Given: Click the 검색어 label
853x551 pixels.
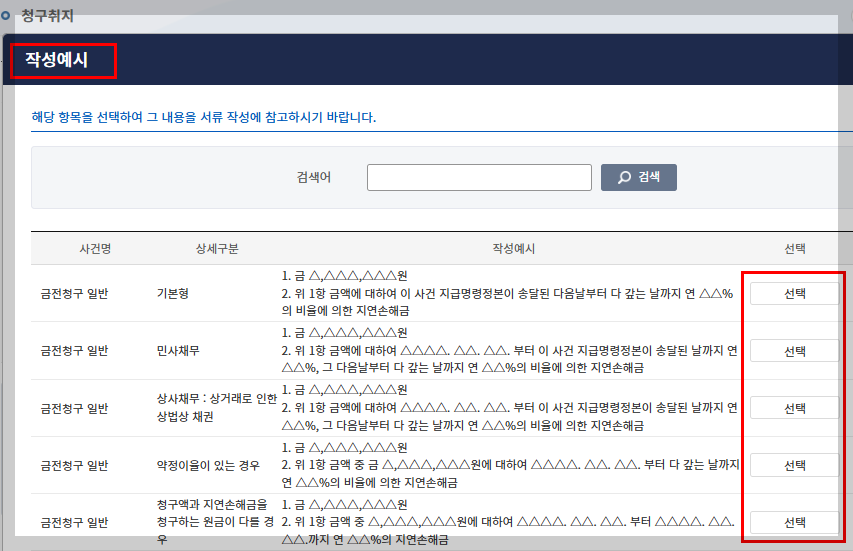Looking at the screenshot, I should [x=314, y=177].
